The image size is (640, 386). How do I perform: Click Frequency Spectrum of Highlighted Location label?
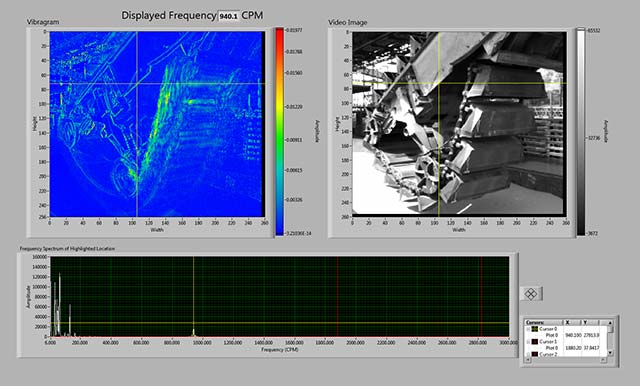click(x=67, y=248)
